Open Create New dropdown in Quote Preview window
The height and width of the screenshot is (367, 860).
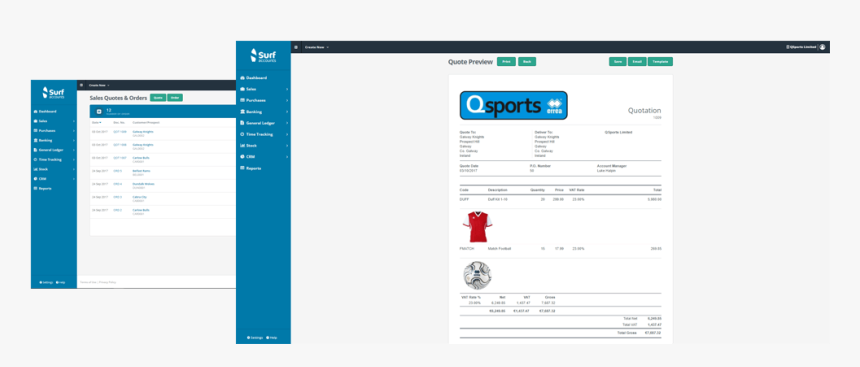(316, 47)
